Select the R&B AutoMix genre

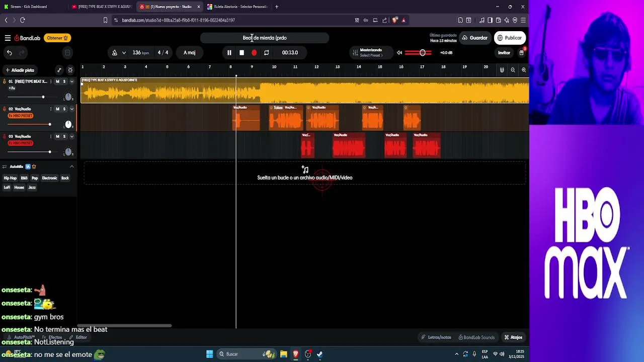24,178
